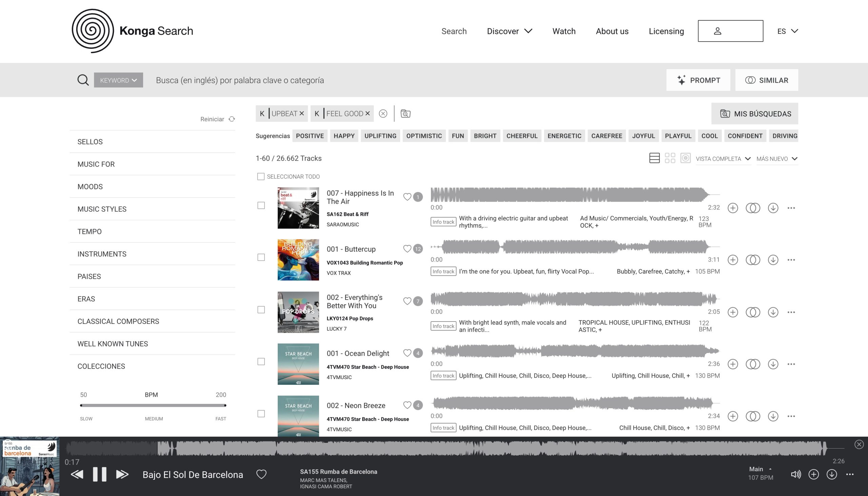Switch to grid view layout
868x496 pixels.
point(670,158)
